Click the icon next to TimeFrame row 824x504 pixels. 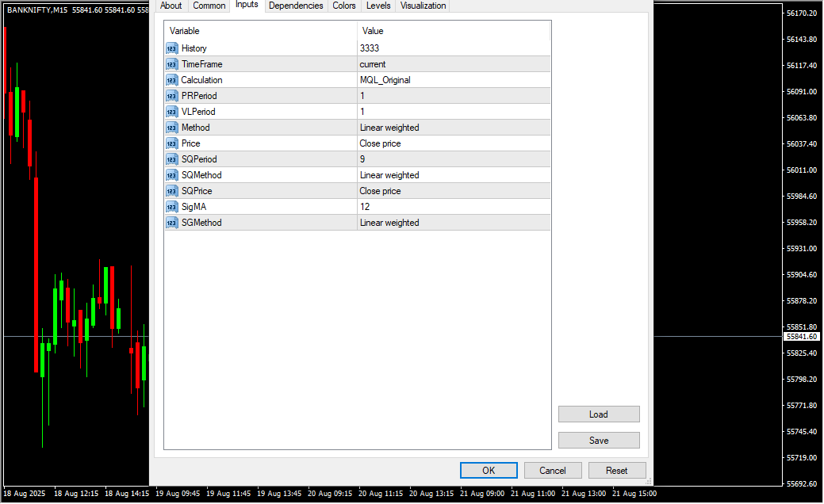(171, 64)
